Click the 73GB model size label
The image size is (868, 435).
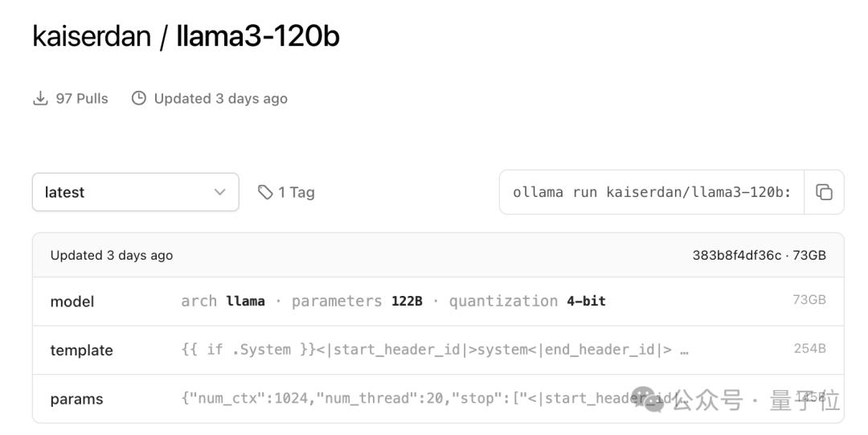(809, 300)
